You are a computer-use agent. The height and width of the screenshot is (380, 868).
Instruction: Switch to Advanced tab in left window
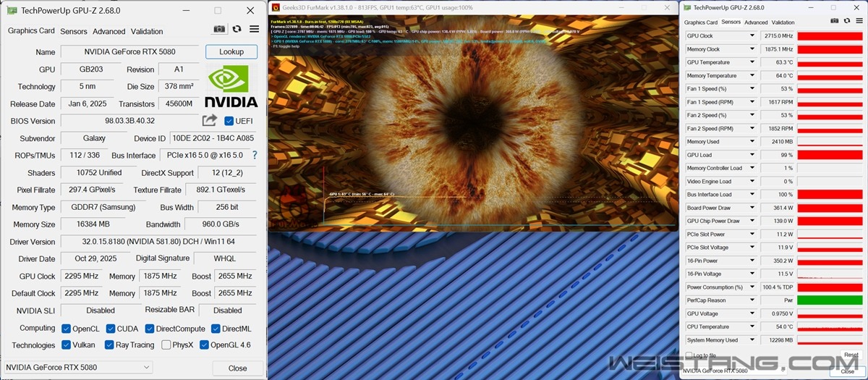109,31
